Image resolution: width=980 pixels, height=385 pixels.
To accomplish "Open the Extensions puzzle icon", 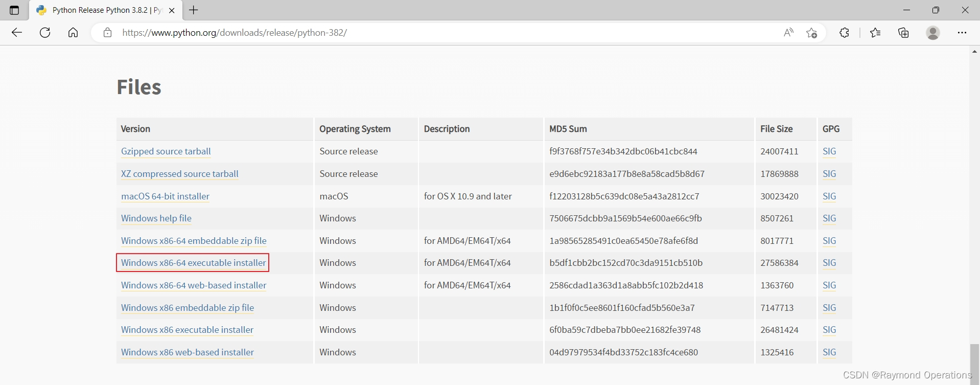I will tap(844, 33).
